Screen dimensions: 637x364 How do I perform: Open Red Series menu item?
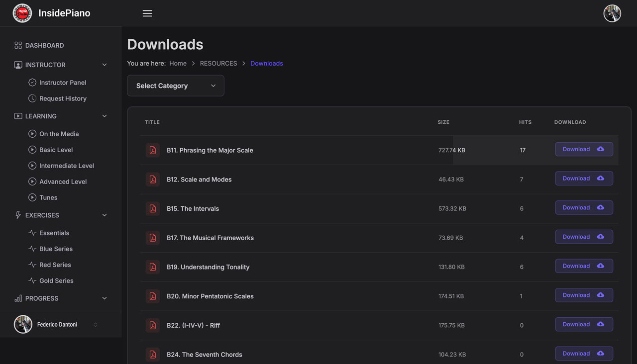tap(55, 265)
